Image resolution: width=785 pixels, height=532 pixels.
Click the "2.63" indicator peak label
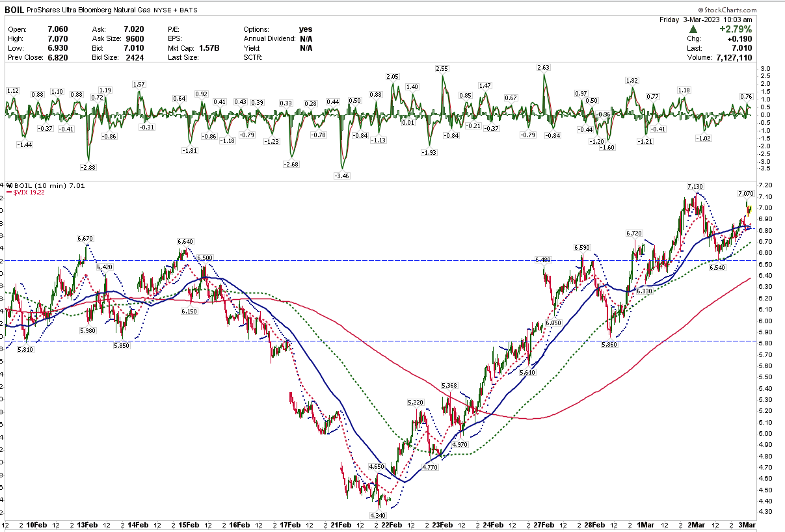[544, 68]
